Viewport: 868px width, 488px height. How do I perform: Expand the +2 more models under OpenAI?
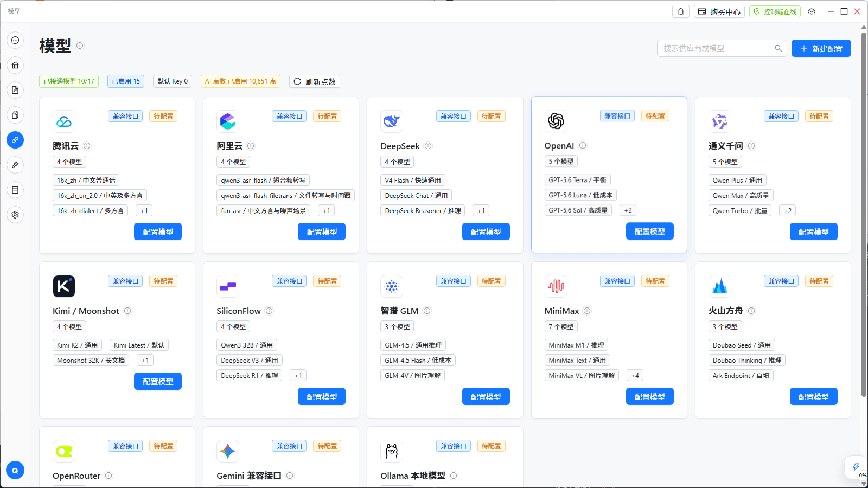click(628, 210)
